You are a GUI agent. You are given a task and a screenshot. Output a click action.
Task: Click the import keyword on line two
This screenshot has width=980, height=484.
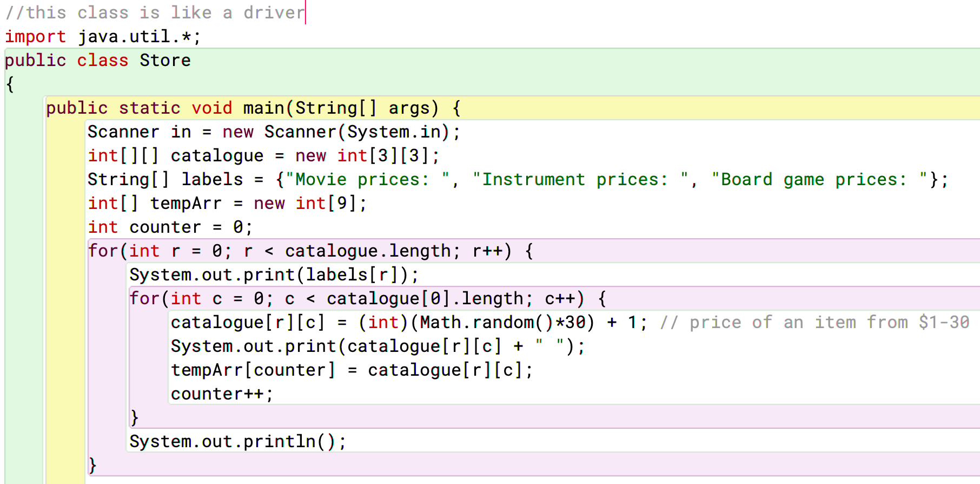click(35, 37)
